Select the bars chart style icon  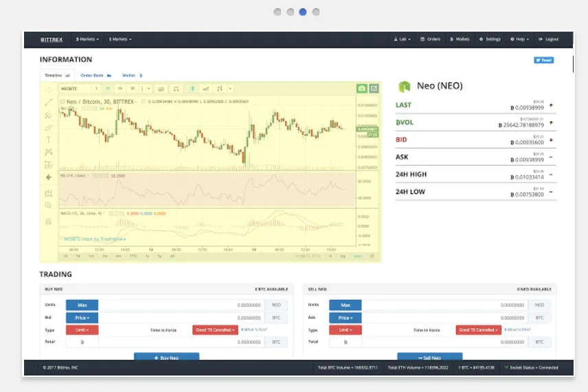tap(220, 89)
